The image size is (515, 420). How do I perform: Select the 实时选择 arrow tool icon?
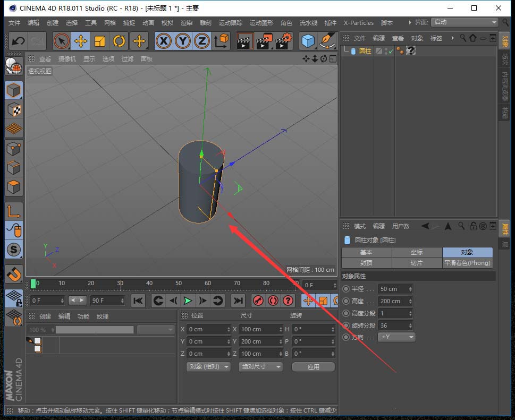point(61,41)
